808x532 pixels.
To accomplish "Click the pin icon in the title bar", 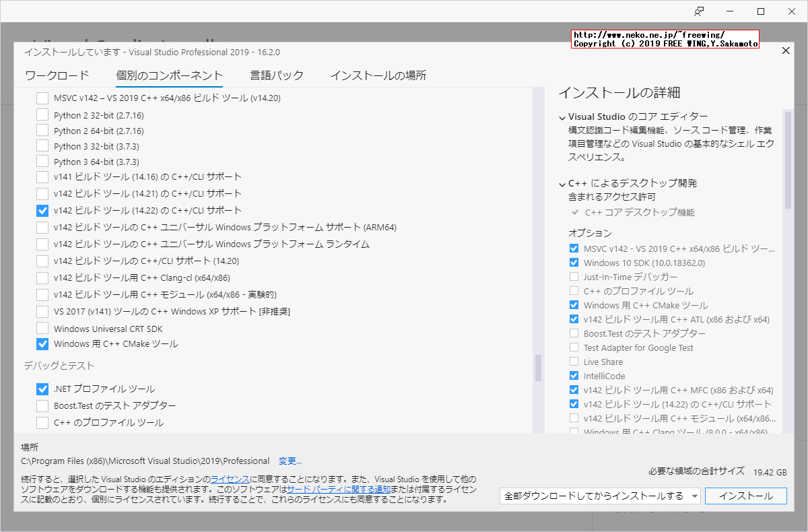I will point(700,11).
